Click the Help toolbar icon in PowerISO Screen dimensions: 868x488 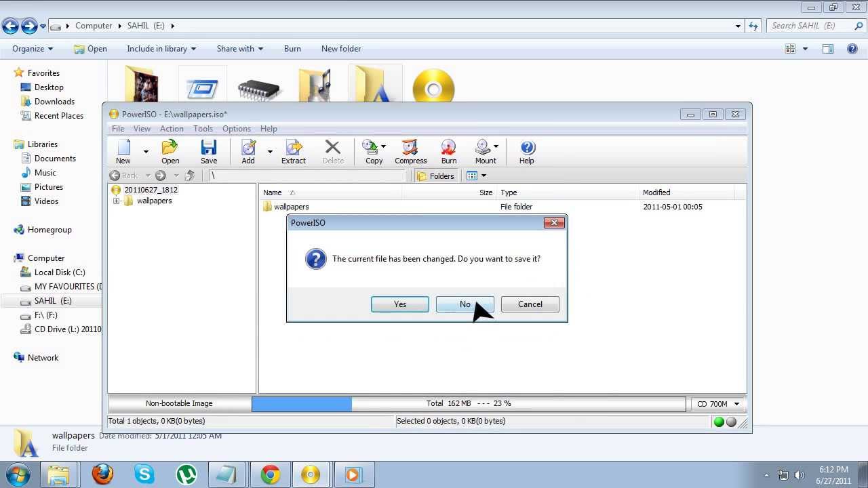click(x=527, y=152)
